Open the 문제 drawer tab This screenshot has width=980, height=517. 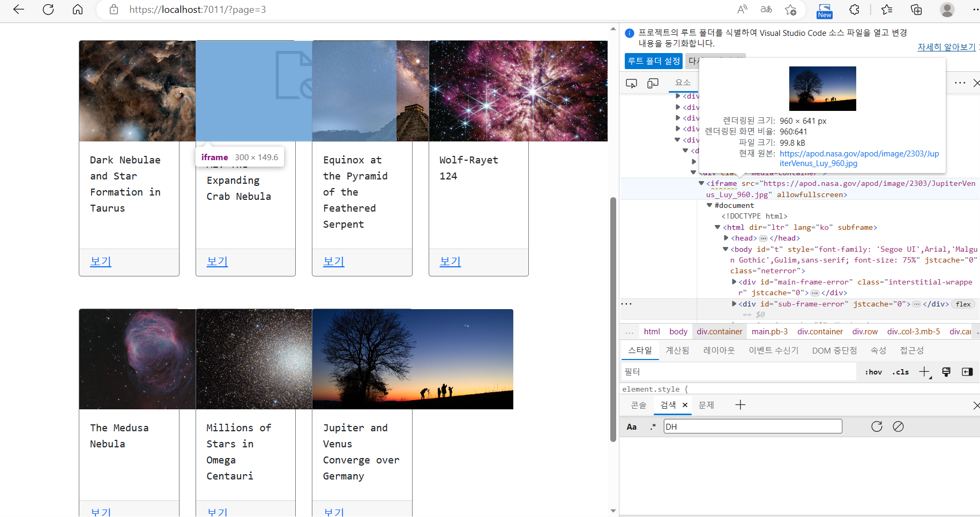(706, 405)
